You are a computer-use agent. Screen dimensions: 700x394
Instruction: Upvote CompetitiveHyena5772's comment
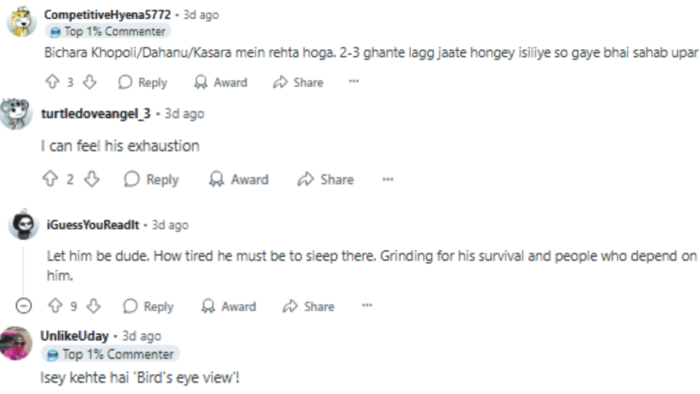pos(53,82)
